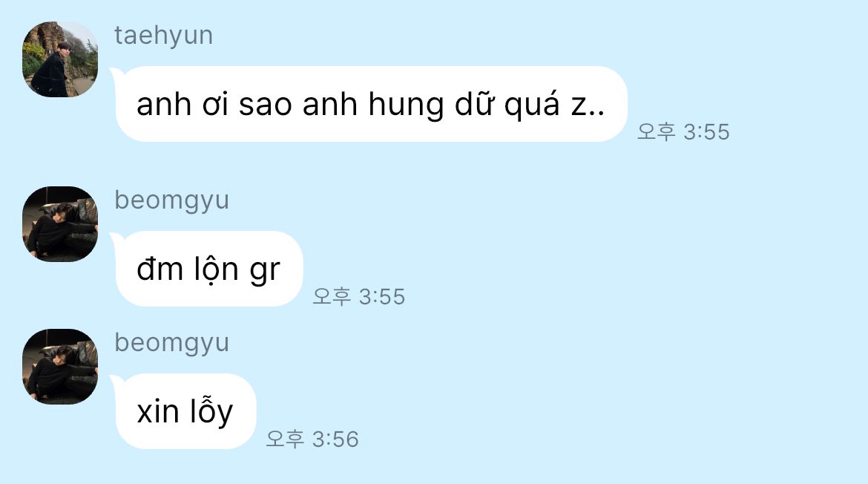Image resolution: width=868 pixels, height=484 pixels.
Task: Click beomgyu name above 'xin lỗy'
Action: coord(171,343)
